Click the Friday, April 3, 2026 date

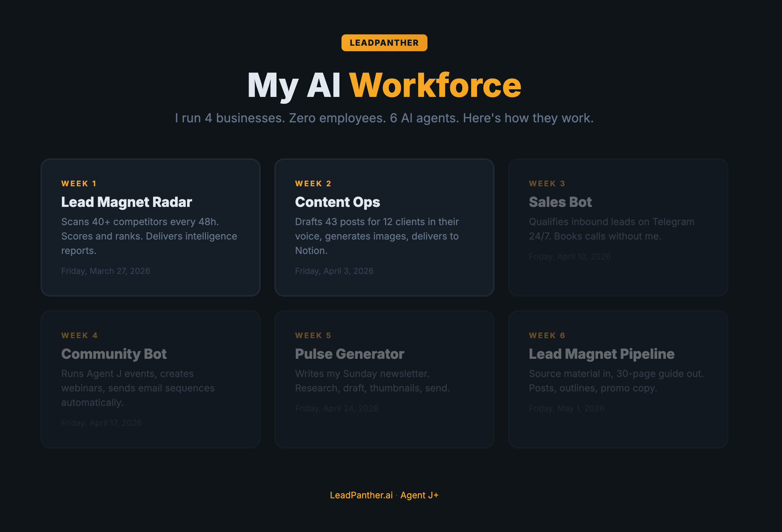coord(334,271)
